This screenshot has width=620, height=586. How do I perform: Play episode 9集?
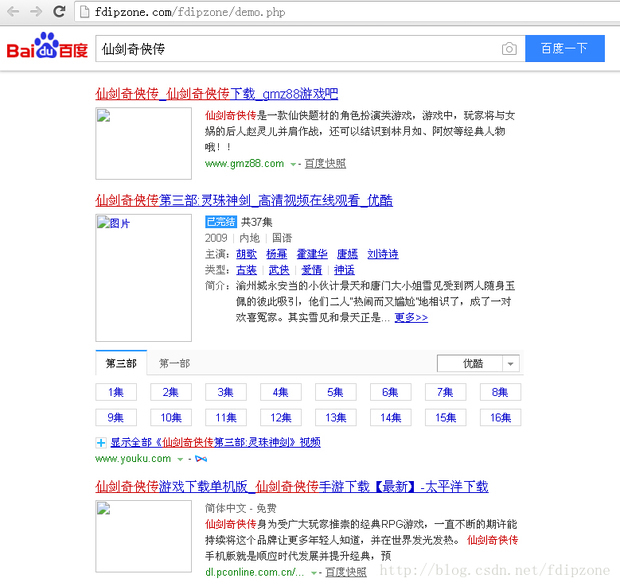click(116, 418)
